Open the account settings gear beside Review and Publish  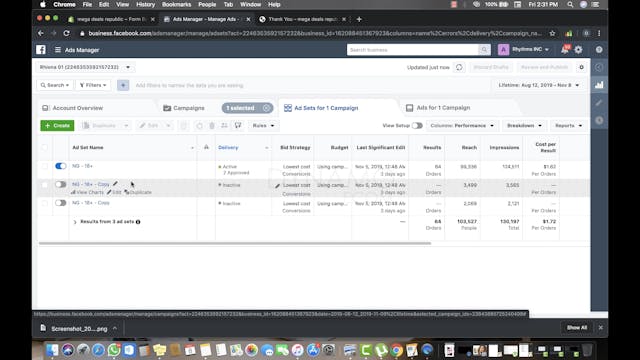point(582,67)
